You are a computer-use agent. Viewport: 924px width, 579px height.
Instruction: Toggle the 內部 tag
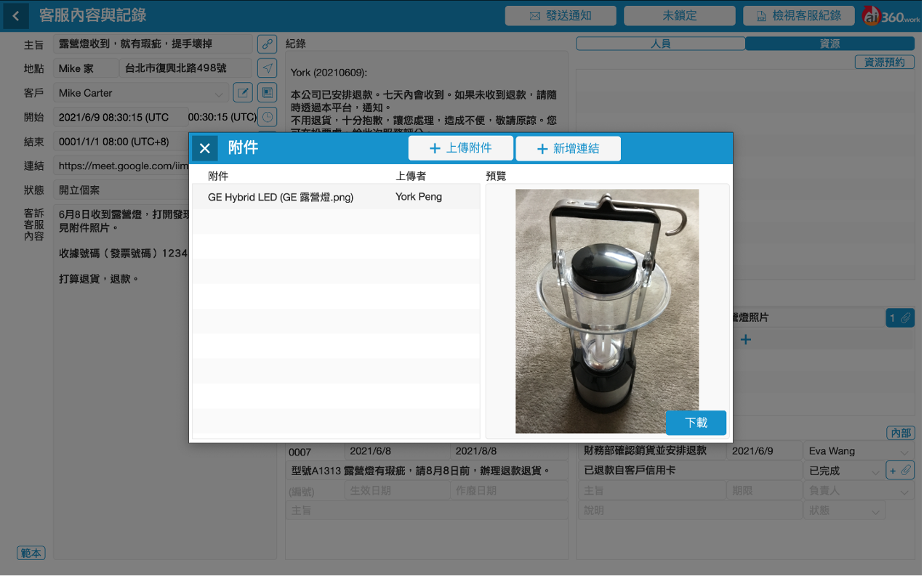pyautogui.click(x=900, y=433)
